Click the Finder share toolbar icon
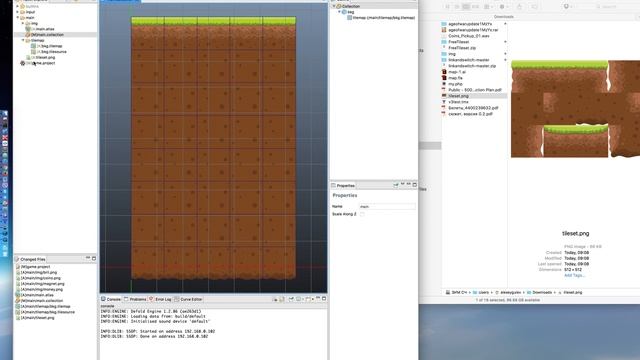The height and width of the screenshot is (360, 640). (519, 7)
